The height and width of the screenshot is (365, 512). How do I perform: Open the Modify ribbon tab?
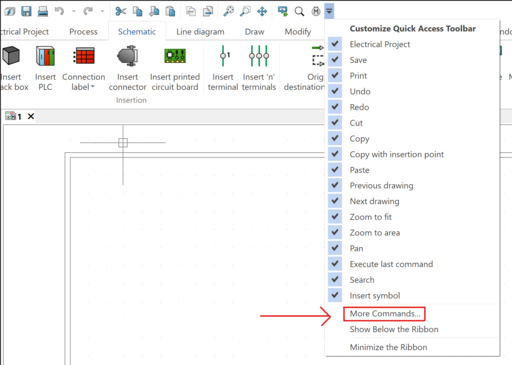tap(298, 32)
